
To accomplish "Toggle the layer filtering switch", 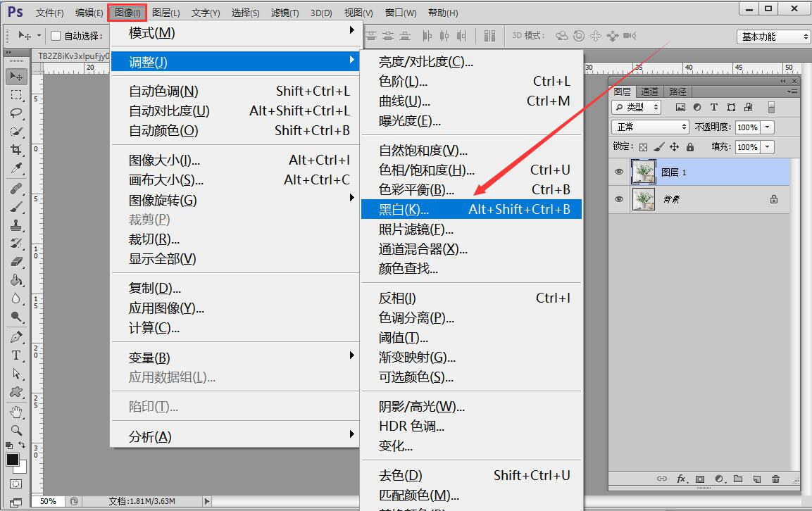I will pyautogui.click(x=771, y=107).
